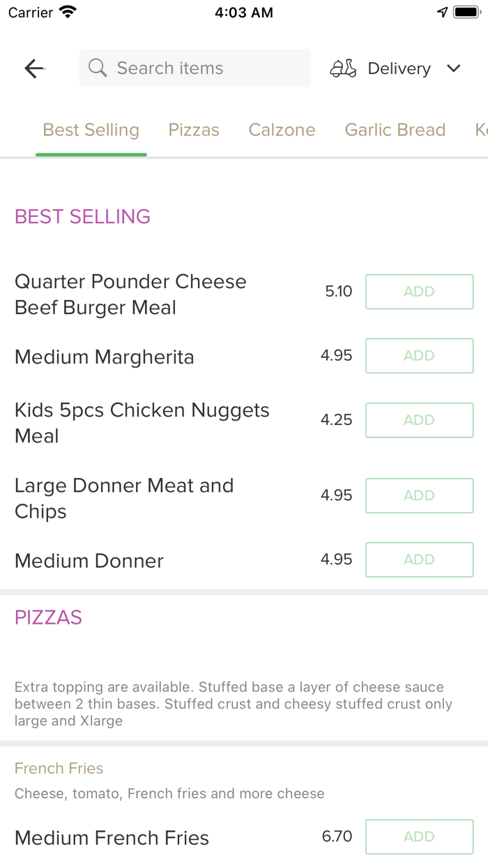Add Medium Margherita to order

(419, 355)
